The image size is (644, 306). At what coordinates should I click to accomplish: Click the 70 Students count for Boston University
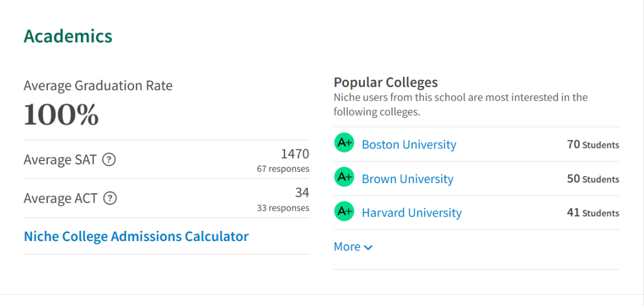click(x=593, y=145)
